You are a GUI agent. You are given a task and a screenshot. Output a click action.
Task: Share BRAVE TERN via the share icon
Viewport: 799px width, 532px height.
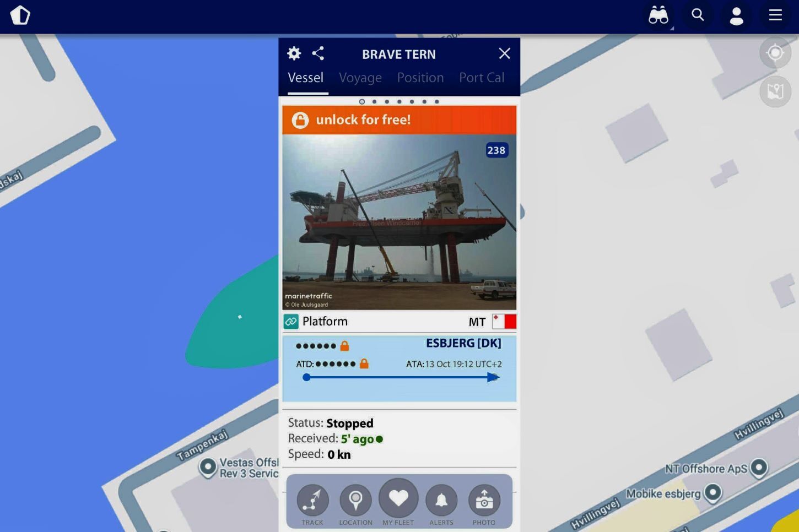click(x=317, y=53)
